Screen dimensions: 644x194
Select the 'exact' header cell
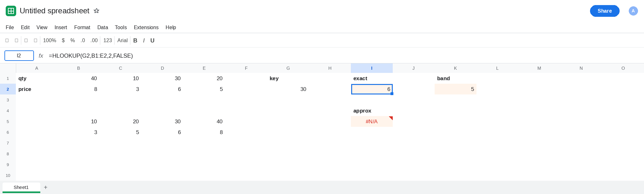coord(372,78)
